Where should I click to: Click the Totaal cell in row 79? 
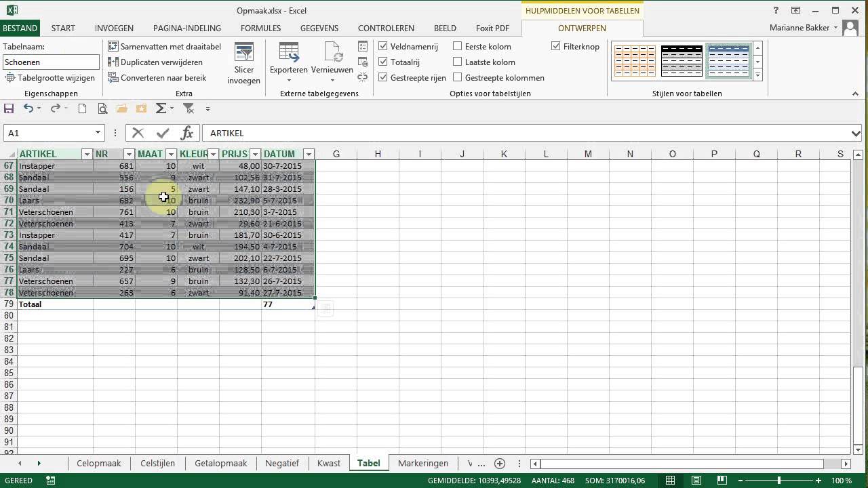click(55, 304)
